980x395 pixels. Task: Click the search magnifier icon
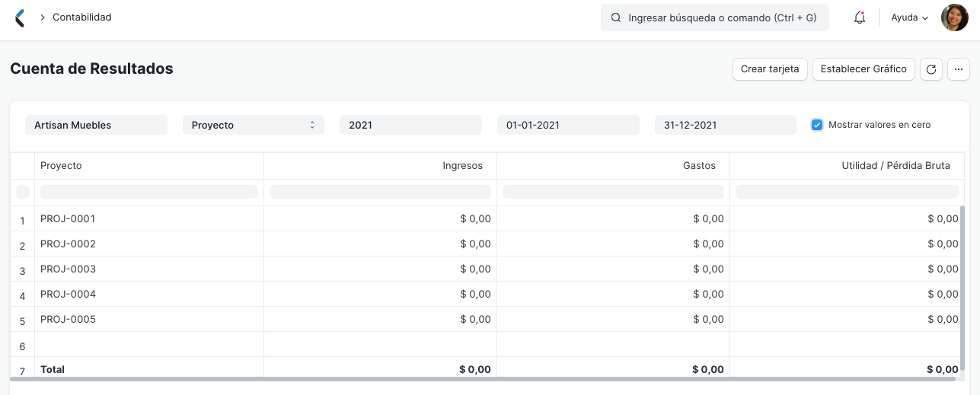[615, 18]
